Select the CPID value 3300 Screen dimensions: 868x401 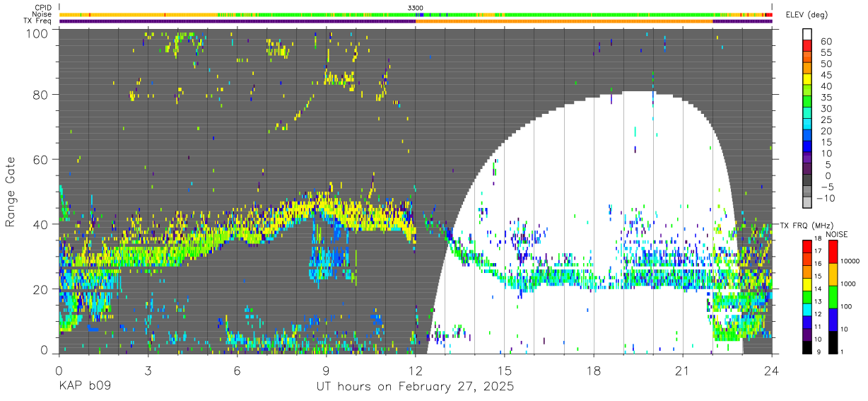tap(416, 8)
